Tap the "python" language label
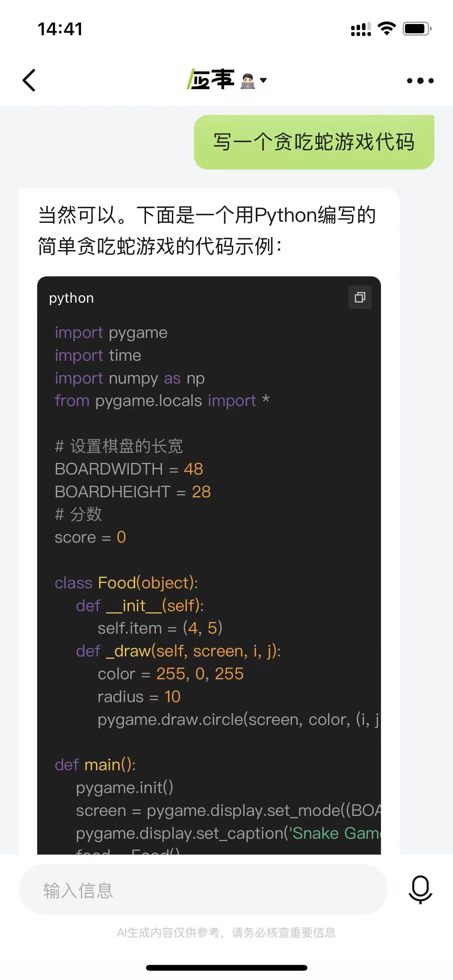Viewport: 453px width, 980px height. (71, 298)
